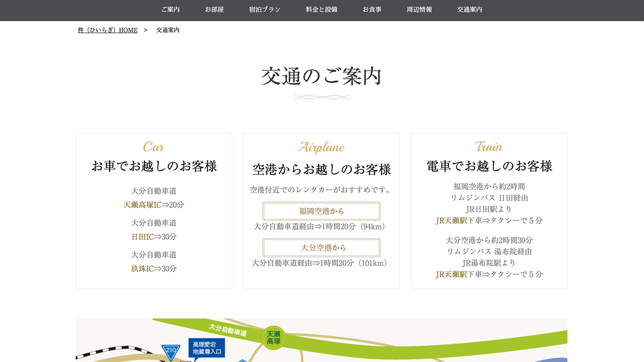The width and height of the screenshot is (644, 362).
Task: Click the Route 210 road sign on map
Action: click(171, 350)
